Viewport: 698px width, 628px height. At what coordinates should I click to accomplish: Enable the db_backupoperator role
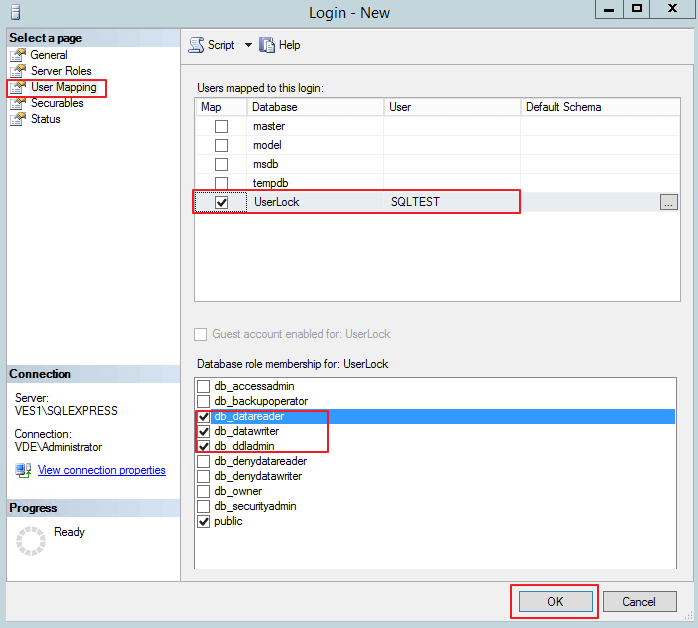point(203,401)
